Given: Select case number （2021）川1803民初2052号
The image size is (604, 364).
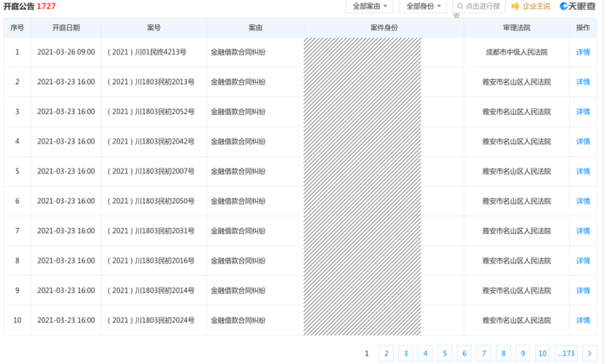Looking at the screenshot, I should coord(151,112).
